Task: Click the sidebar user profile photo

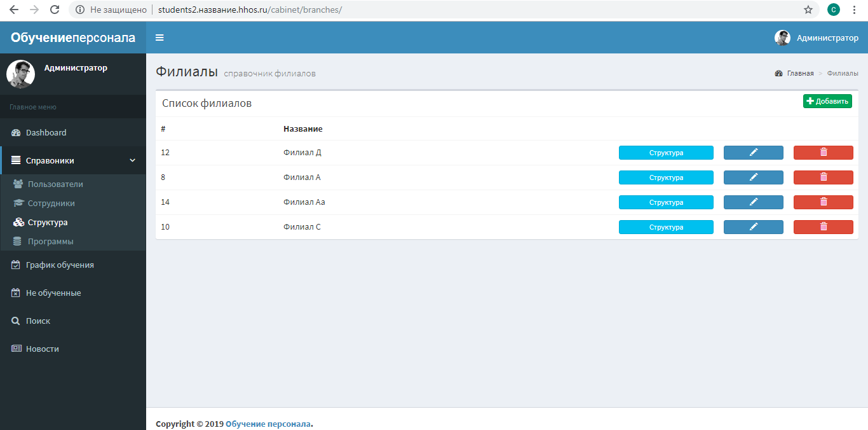Action: (x=20, y=74)
